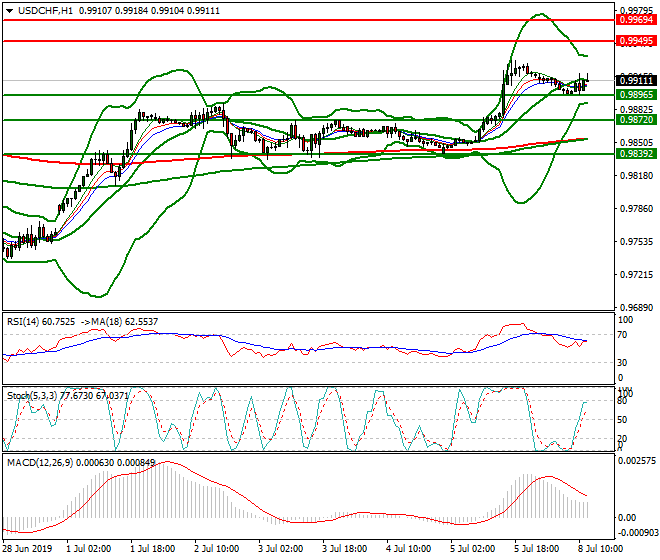Screen dimensions: 660x560
Task: Select the 28 Jun 2019 date on time axis
Action: (x=27, y=549)
